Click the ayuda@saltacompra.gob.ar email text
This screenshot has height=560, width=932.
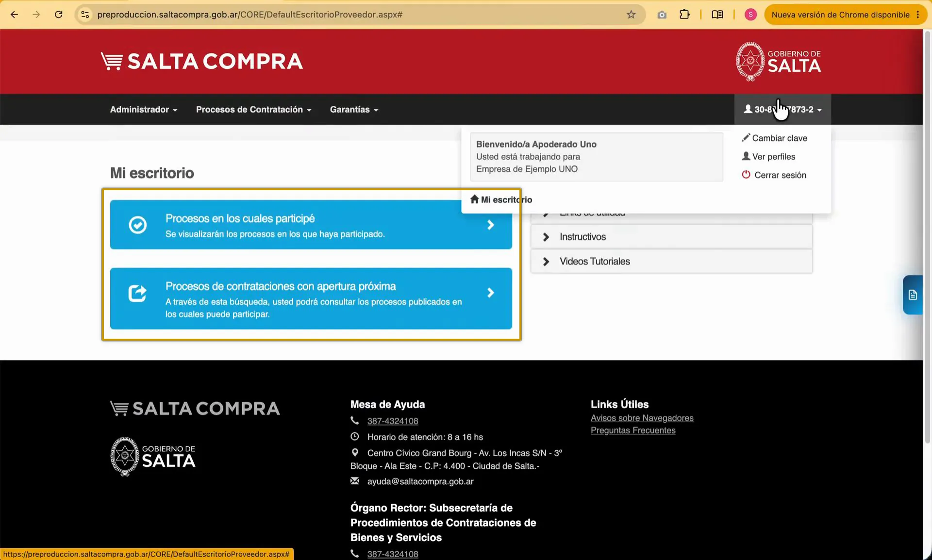point(420,481)
